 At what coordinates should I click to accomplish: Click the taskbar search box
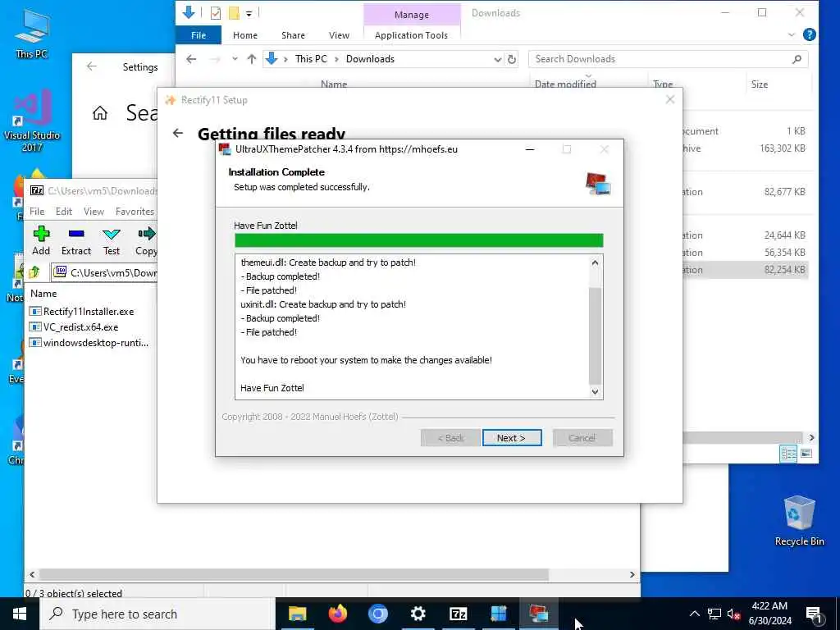click(157, 614)
